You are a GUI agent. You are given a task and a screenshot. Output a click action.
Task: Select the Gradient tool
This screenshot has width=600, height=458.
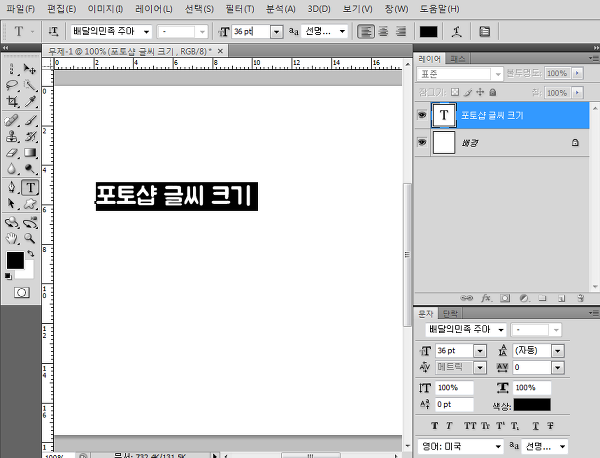point(30,153)
